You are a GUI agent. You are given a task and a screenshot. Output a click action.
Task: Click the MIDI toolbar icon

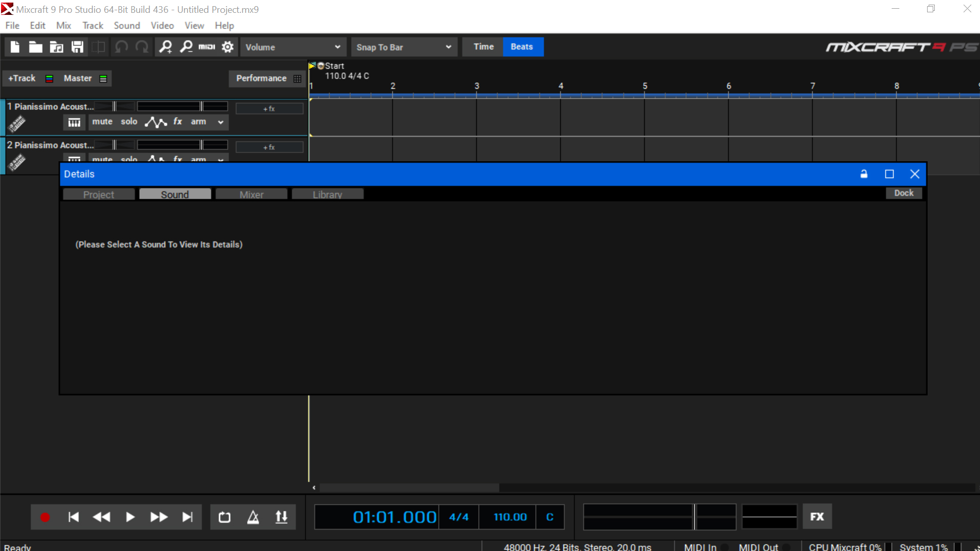[206, 47]
